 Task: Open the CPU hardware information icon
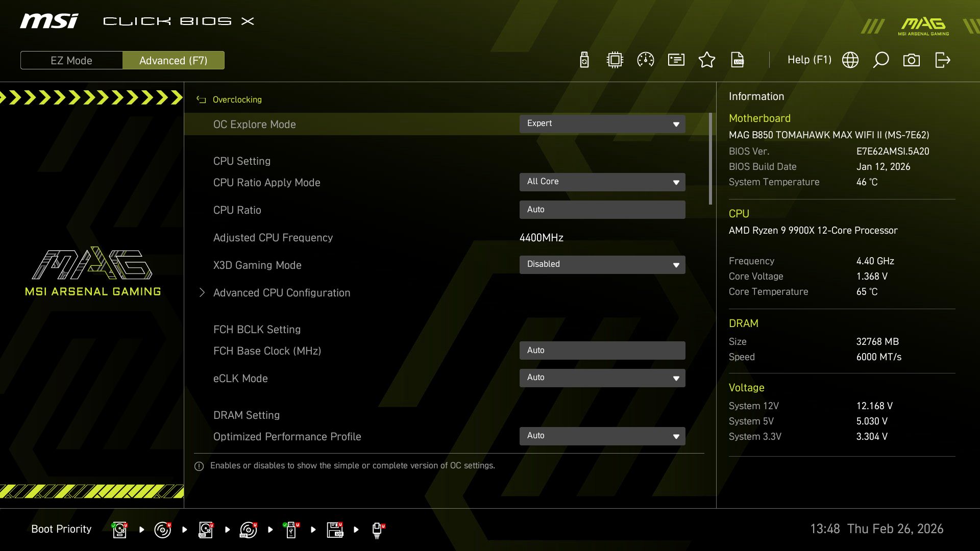click(x=615, y=60)
